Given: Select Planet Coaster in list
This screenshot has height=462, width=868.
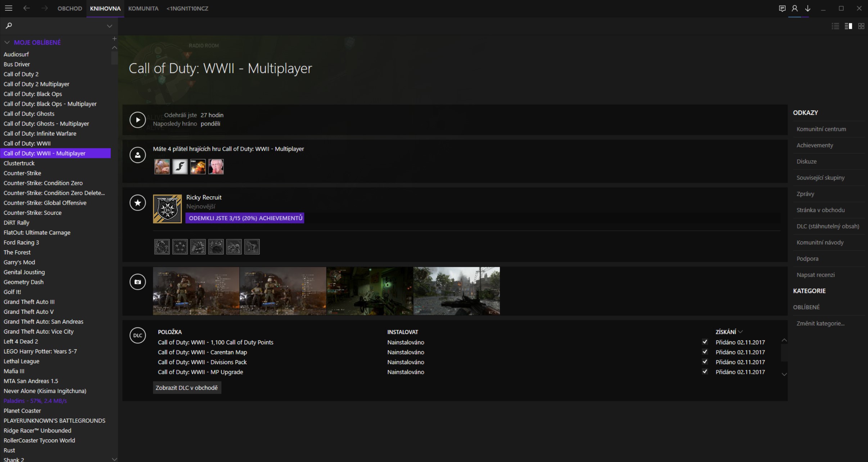Looking at the screenshot, I should click(22, 411).
